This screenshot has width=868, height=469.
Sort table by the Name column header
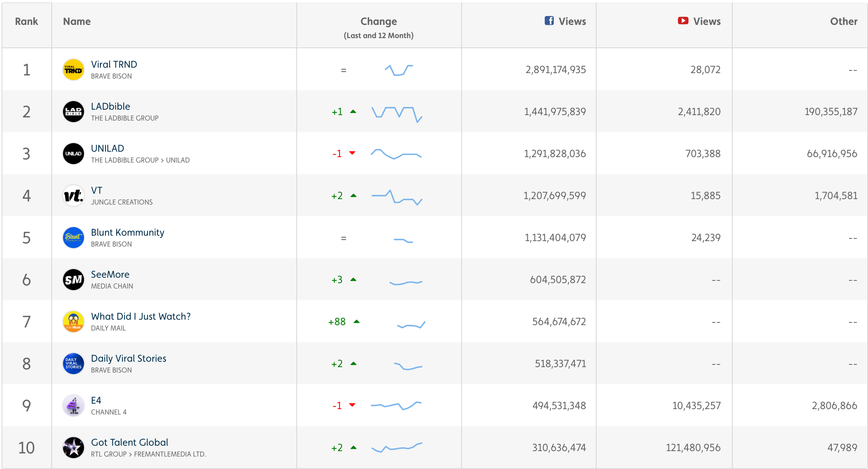(x=77, y=21)
